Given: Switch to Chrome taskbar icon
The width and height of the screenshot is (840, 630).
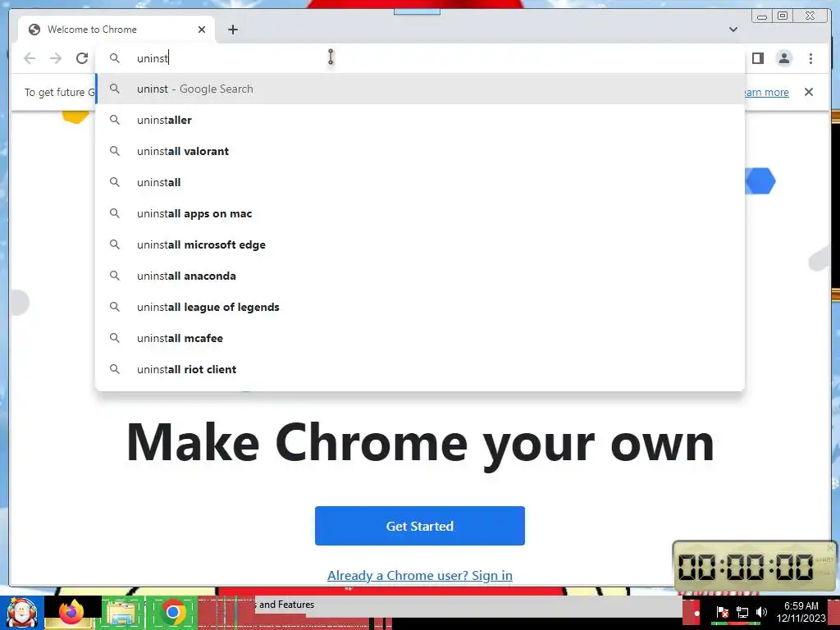Looking at the screenshot, I should 172,612.
